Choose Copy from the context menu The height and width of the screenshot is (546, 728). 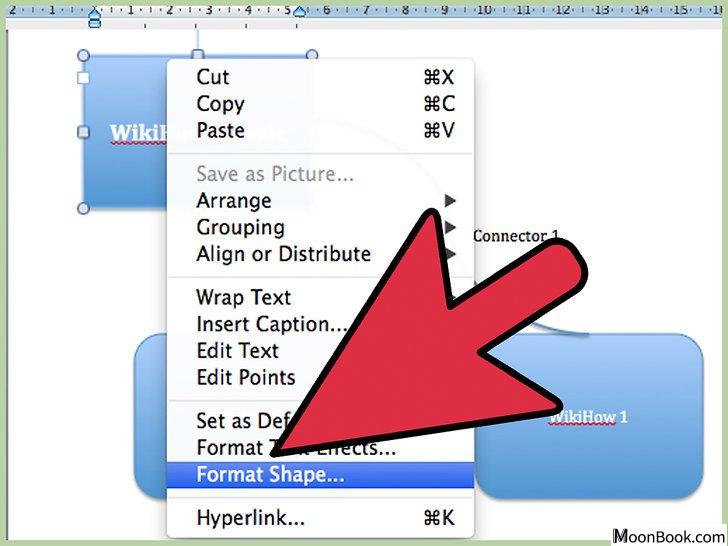coord(320,104)
